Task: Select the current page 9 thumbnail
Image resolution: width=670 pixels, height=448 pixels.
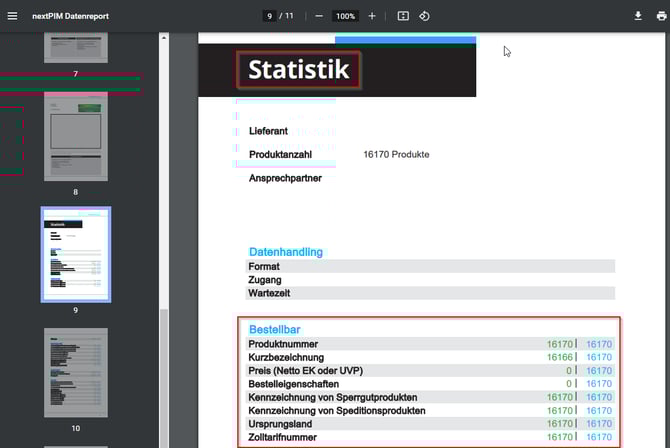Action: tap(75, 254)
